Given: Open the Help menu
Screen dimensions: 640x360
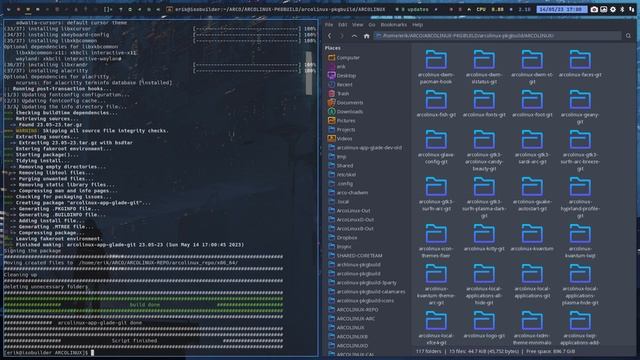Looking at the screenshot, I should click(417, 25).
